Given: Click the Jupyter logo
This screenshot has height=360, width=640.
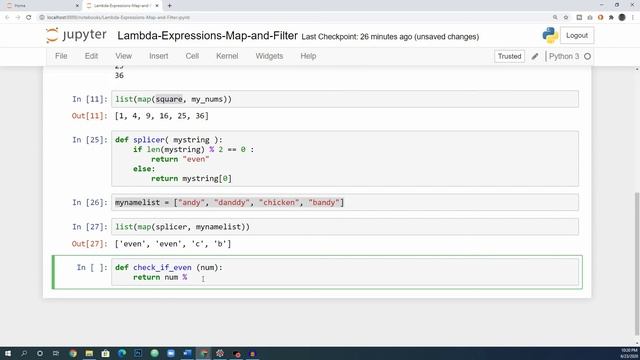Looking at the screenshot, I should (76, 36).
